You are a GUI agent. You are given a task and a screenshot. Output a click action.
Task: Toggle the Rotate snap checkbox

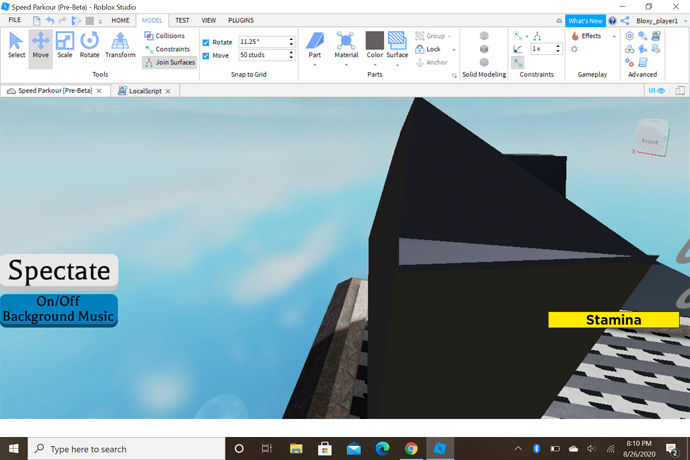pyautogui.click(x=206, y=42)
